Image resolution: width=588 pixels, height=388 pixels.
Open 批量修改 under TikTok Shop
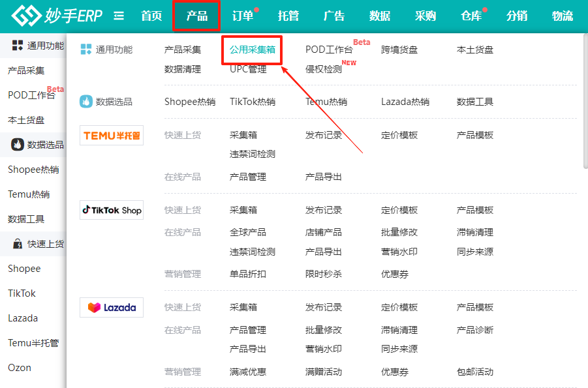(x=399, y=232)
